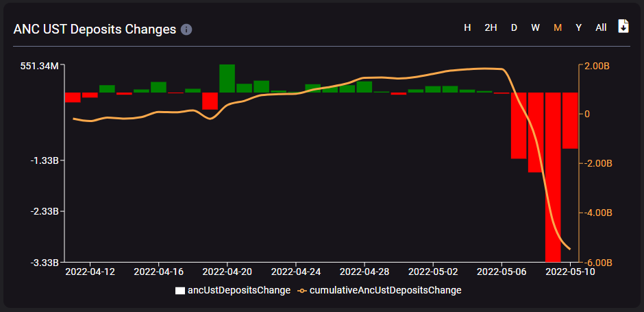Click the white ancUstDepositsChange legend swatch

point(180,291)
